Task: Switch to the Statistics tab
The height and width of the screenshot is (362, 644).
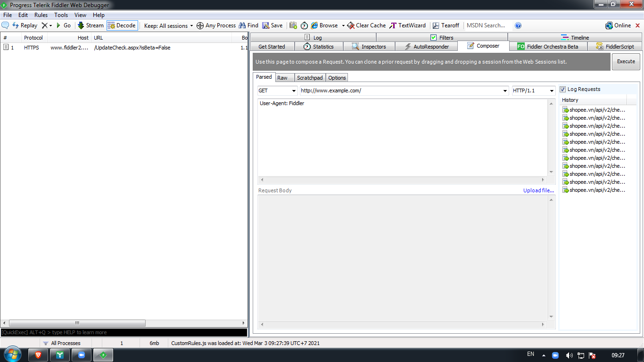Action: [318, 46]
